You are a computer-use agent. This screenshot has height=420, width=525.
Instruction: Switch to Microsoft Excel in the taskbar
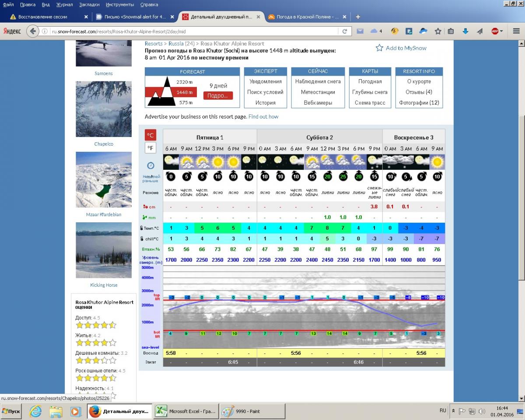click(x=186, y=411)
